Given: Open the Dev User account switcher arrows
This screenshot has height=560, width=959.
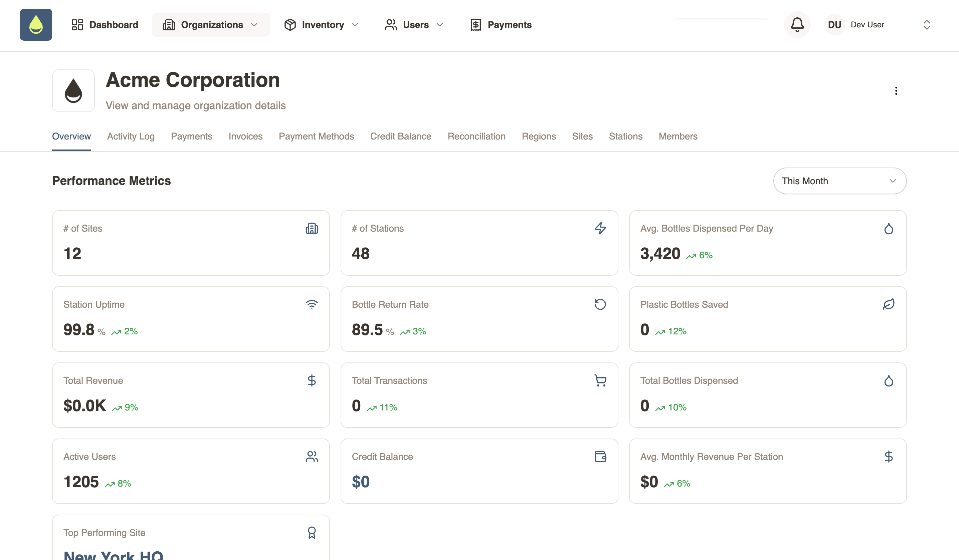Looking at the screenshot, I should click(x=927, y=25).
